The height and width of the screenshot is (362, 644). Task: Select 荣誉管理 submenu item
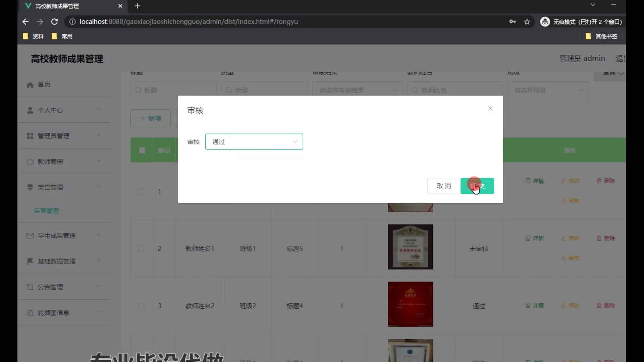click(46, 211)
